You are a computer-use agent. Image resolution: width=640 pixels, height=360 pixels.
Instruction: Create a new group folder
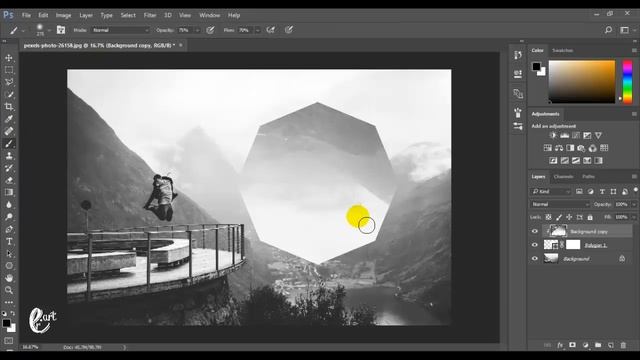(x=598, y=345)
